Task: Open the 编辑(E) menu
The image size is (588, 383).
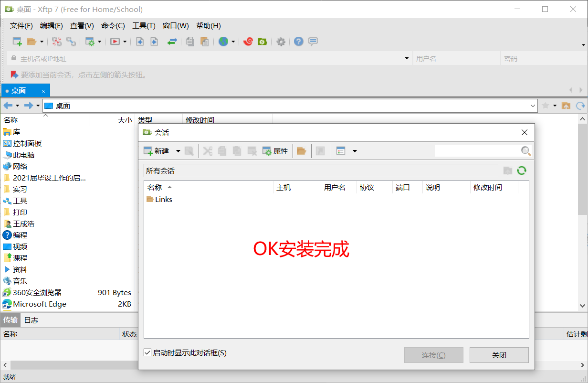Action: 52,26
